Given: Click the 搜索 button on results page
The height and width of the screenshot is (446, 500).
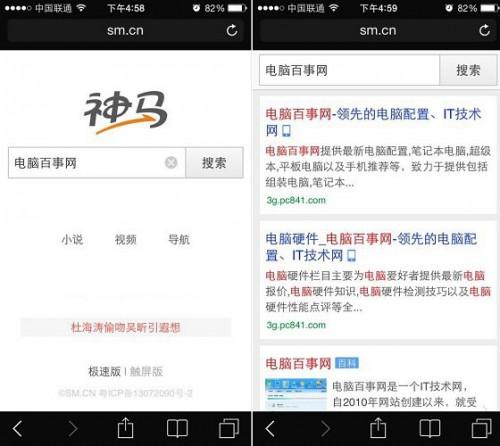Looking at the screenshot, I should click(x=468, y=70).
